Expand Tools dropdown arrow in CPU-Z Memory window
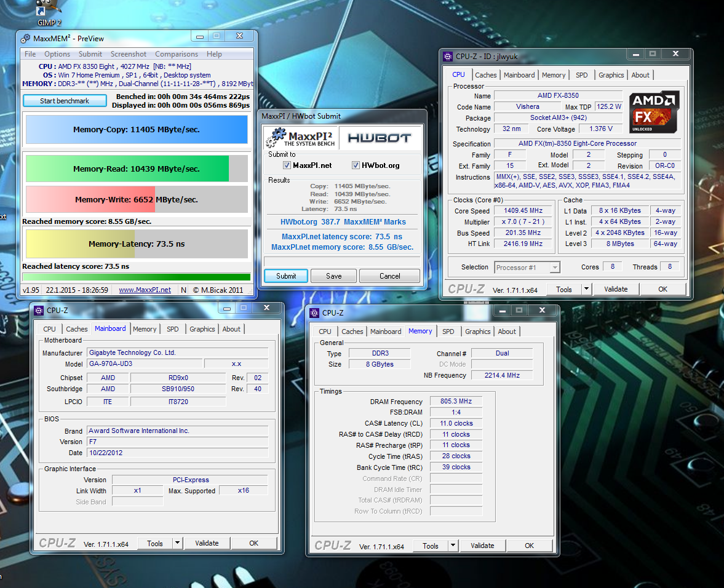Image resolution: width=724 pixels, height=588 pixels. click(453, 546)
